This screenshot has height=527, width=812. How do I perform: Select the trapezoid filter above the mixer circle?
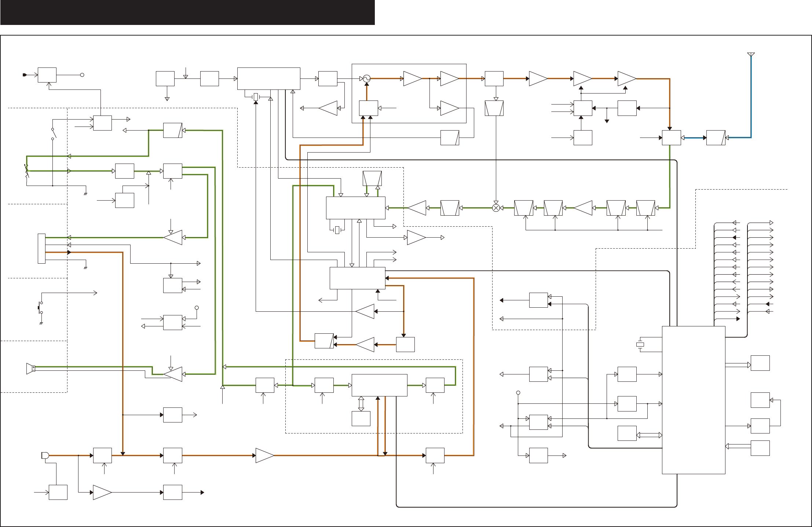(494, 108)
